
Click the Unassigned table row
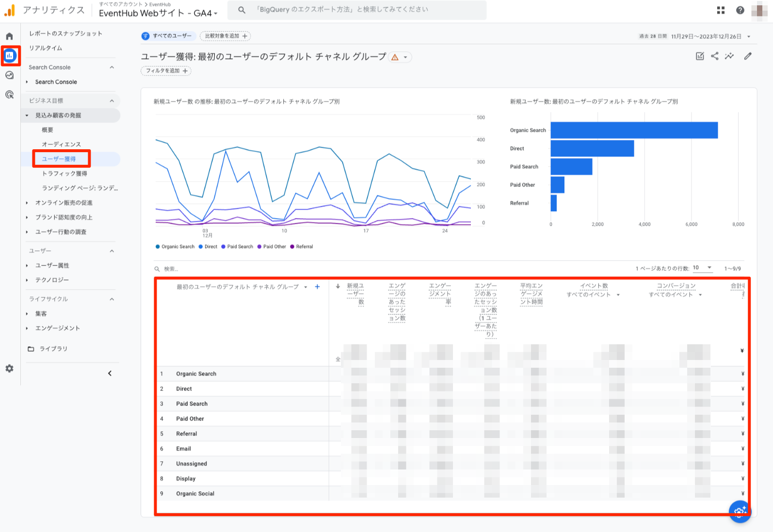(451, 464)
